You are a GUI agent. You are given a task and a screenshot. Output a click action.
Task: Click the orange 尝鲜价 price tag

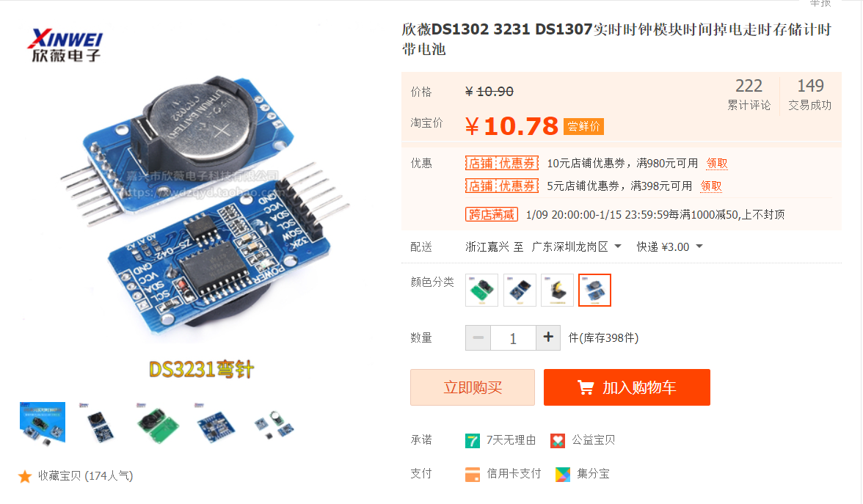[x=583, y=126]
